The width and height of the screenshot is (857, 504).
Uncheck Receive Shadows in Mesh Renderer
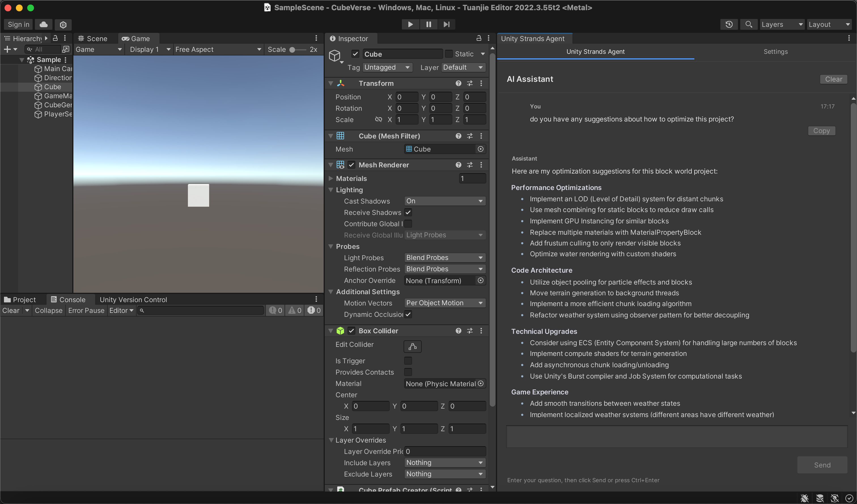pyautogui.click(x=408, y=212)
